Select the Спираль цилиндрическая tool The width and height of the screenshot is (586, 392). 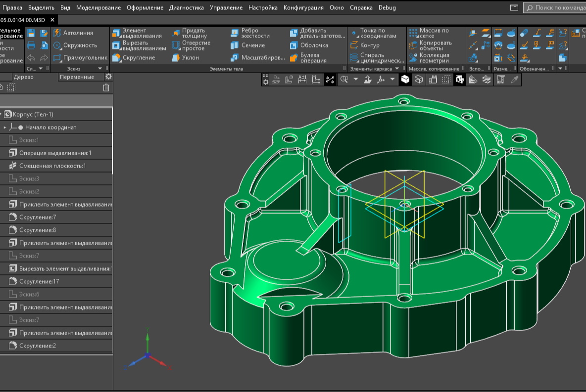click(376, 58)
